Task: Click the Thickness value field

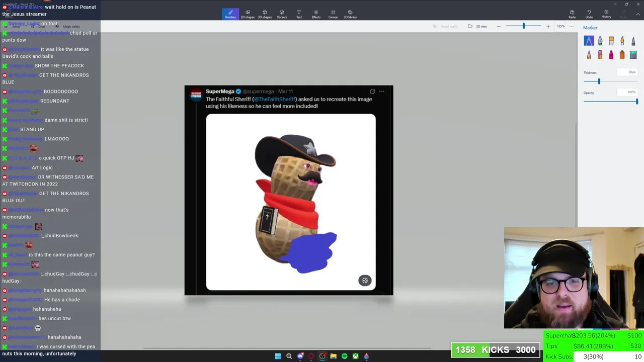Action: (x=627, y=72)
